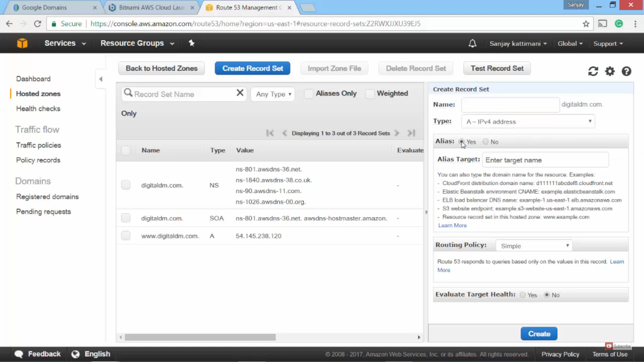Select the www.digitaldm.com A record checkbox

click(126, 236)
